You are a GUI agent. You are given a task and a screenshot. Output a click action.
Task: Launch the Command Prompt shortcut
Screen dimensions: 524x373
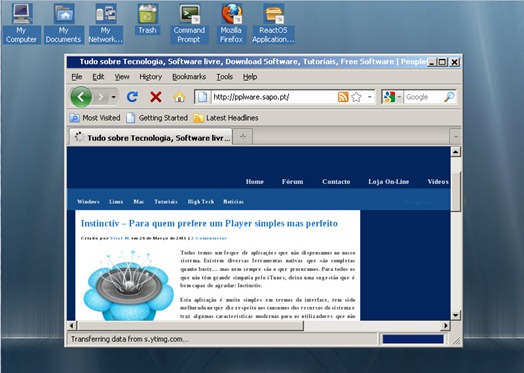(x=189, y=23)
